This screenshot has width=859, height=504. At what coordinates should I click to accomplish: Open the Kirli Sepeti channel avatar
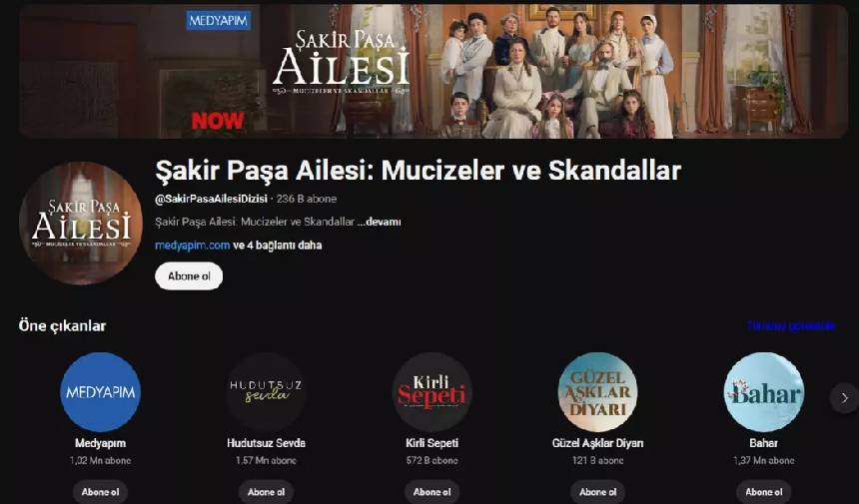[432, 392]
